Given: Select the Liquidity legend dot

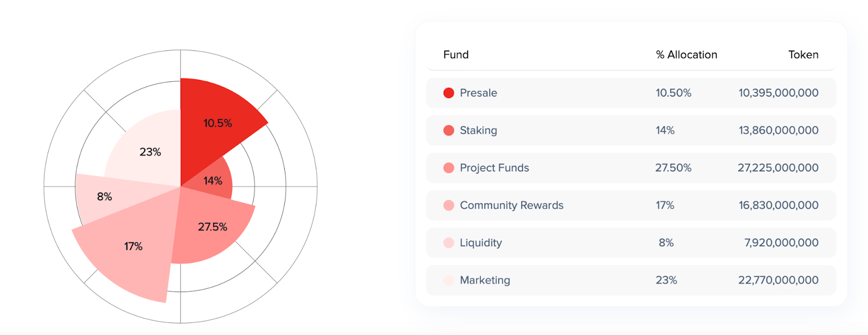Looking at the screenshot, I should (x=449, y=242).
